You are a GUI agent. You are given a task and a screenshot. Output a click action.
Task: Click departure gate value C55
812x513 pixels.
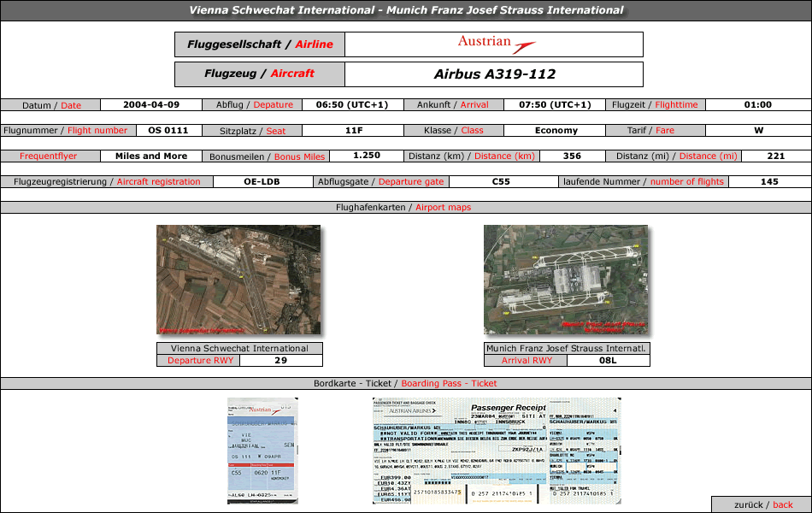tap(501, 182)
